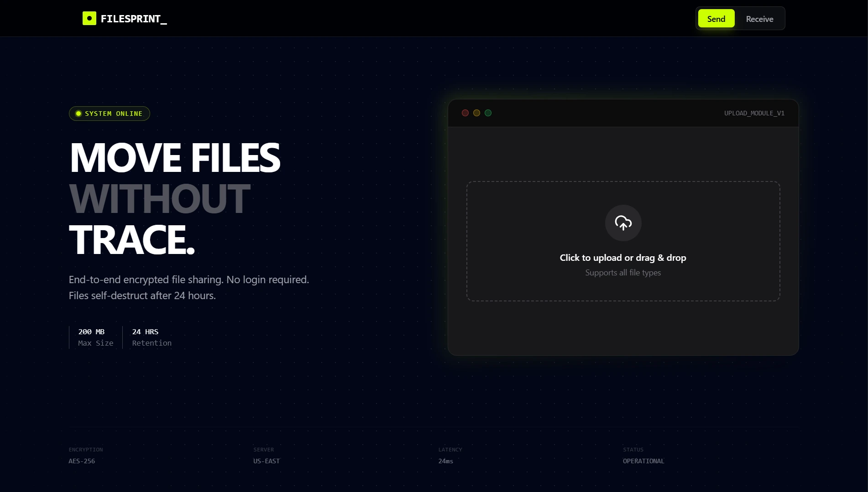868x492 pixels.
Task: Click the green dot in UPLOAD_MODULE_V1 window
Action: pos(488,113)
